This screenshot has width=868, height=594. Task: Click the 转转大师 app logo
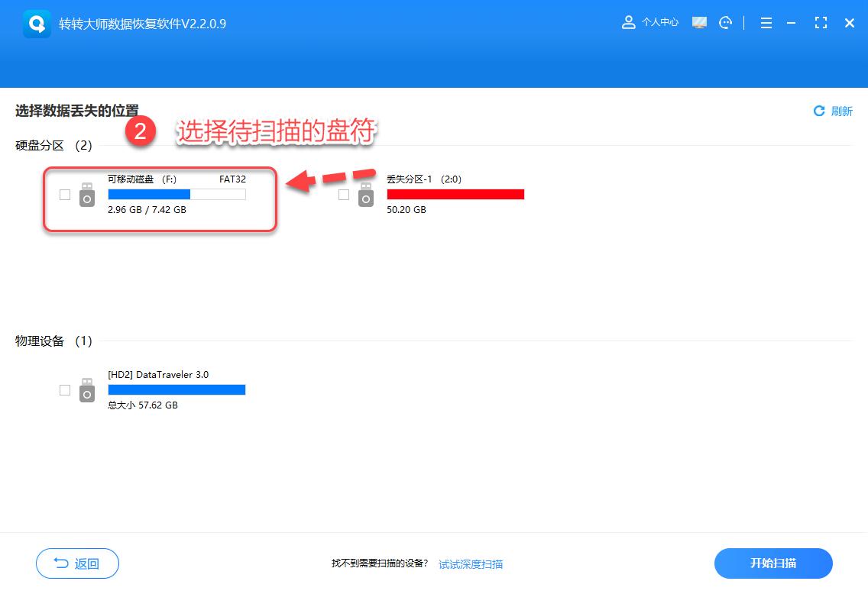point(36,22)
